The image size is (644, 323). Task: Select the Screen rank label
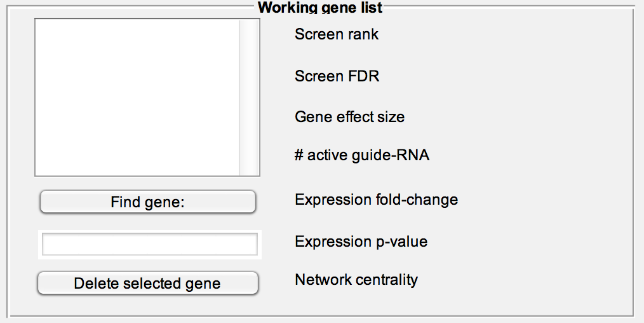tap(336, 34)
